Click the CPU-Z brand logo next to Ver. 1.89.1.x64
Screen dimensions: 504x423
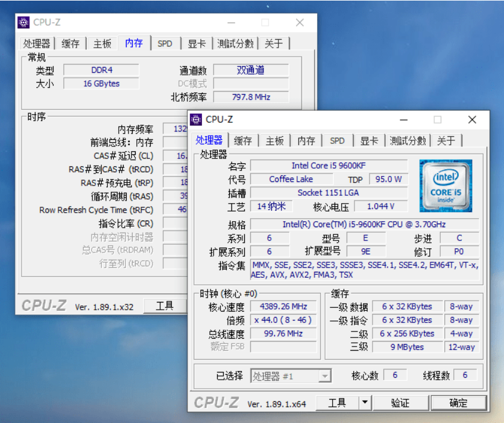216,403
